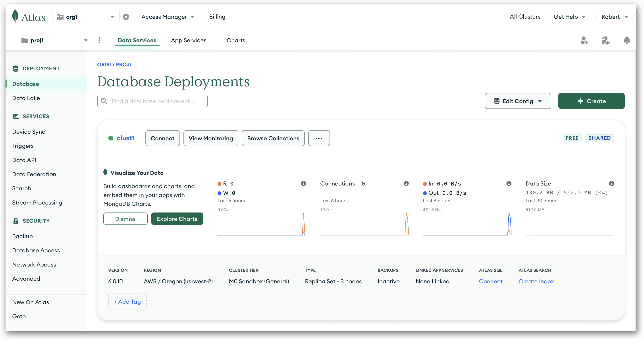Click Create Index link

click(536, 281)
